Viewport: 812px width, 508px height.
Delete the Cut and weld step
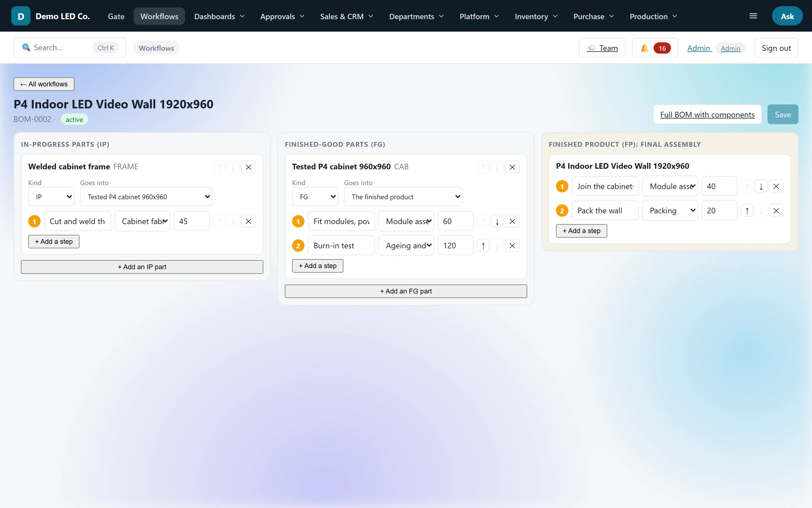point(248,222)
